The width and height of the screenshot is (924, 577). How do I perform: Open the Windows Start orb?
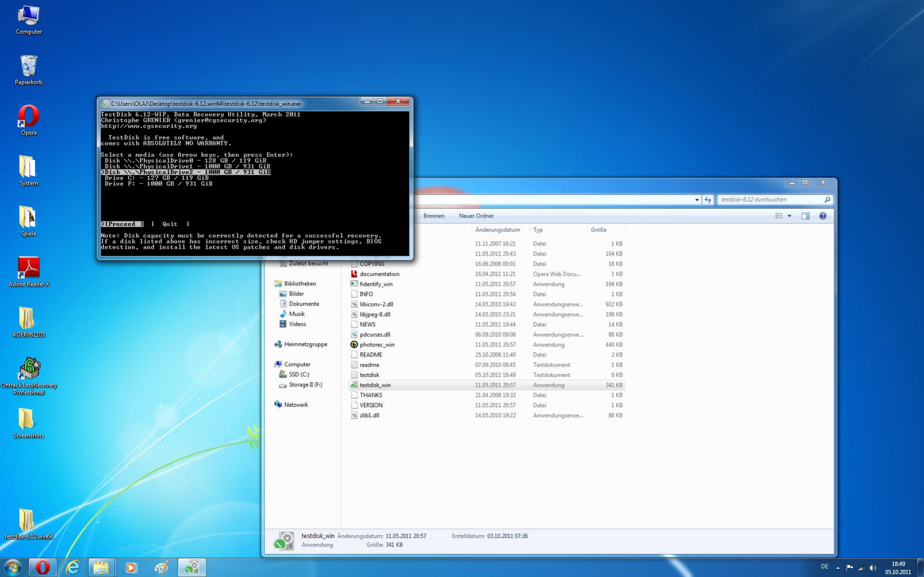click(x=13, y=567)
